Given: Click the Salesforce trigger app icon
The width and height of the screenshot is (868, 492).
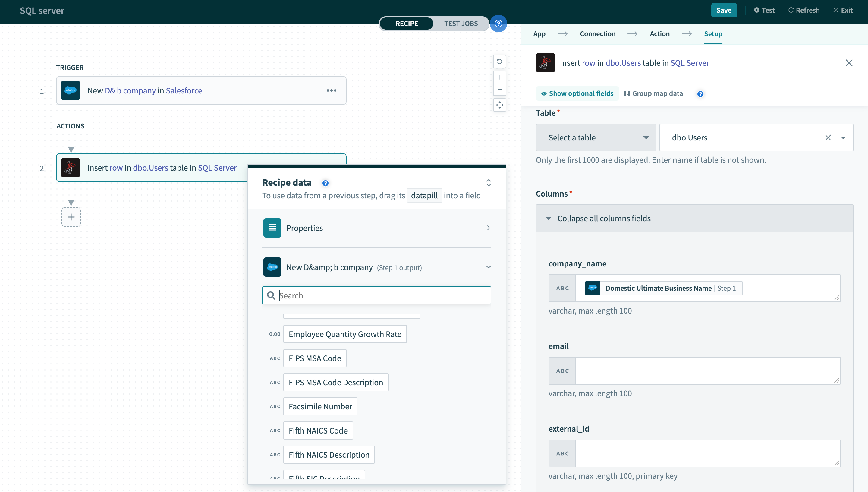Looking at the screenshot, I should coord(71,90).
